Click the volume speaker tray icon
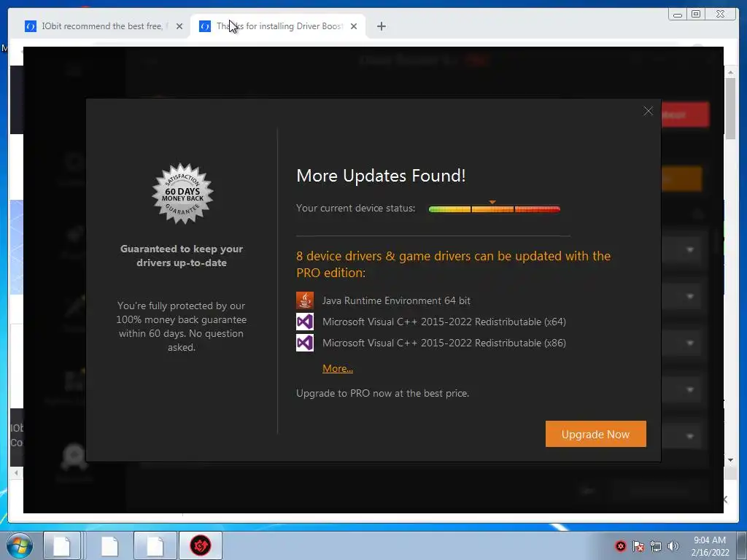Image resolution: width=747 pixels, height=560 pixels. click(673, 546)
